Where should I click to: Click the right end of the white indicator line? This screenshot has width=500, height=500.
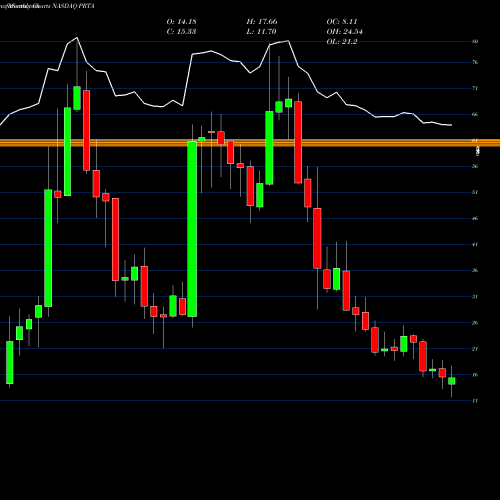point(451,125)
